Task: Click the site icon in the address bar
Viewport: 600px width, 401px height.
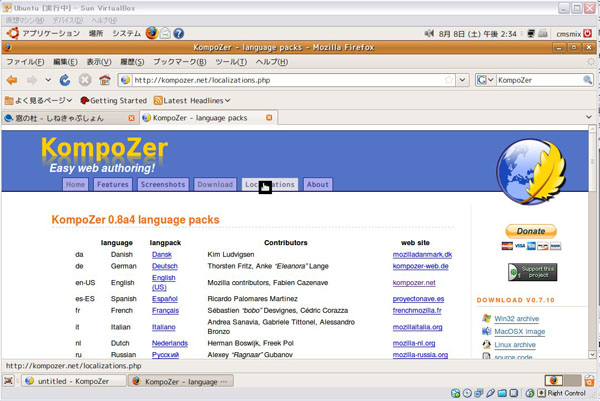Action: pyautogui.click(x=125, y=80)
